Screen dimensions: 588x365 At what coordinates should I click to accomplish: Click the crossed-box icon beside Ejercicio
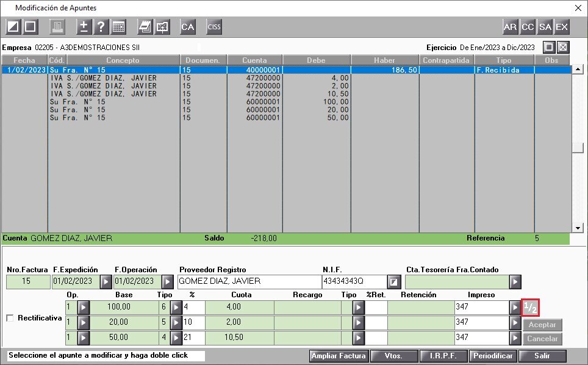(x=563, y=47)
